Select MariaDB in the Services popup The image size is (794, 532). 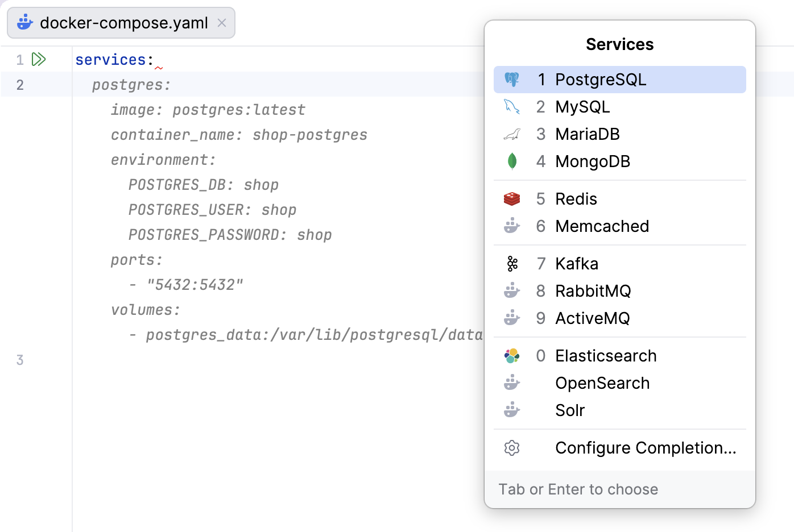[x=620, y=134]
